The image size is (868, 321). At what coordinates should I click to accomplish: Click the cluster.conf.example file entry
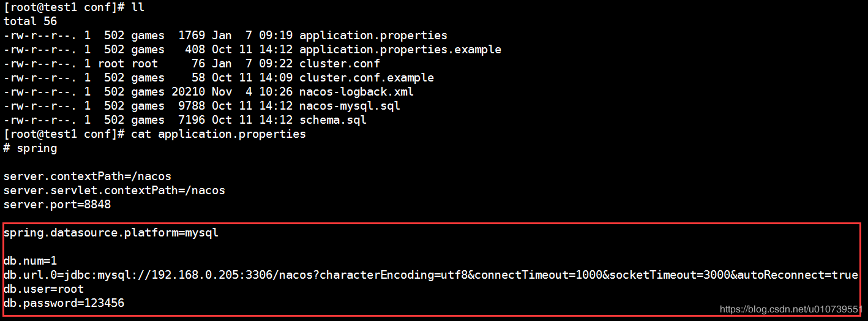click(366, 78)
